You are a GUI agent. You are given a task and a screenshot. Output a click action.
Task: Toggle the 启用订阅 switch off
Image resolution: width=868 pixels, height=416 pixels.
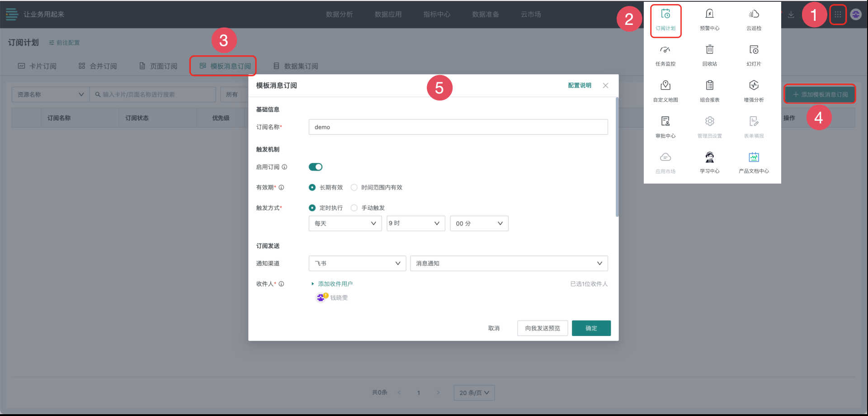315,167
